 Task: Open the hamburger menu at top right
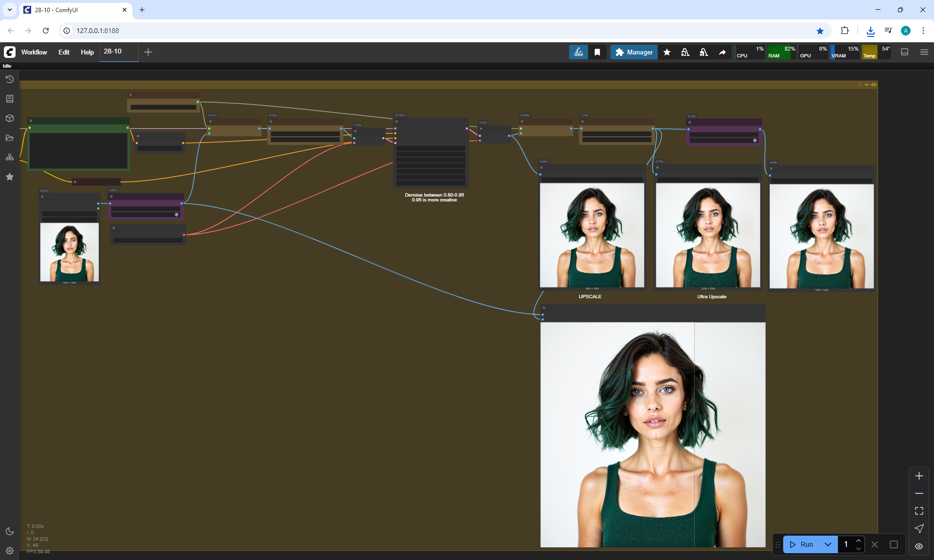coord(924,52)
